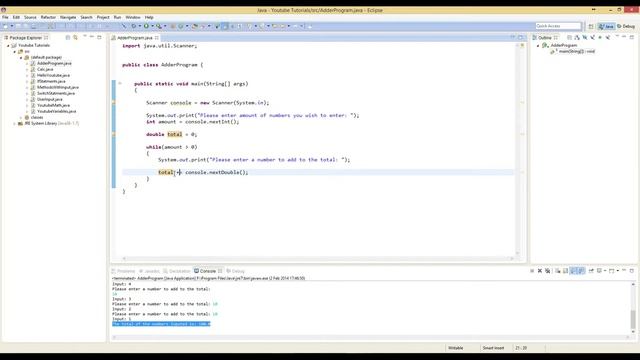
Task: Click the Quick Access search field
Action: click(558, 26)
